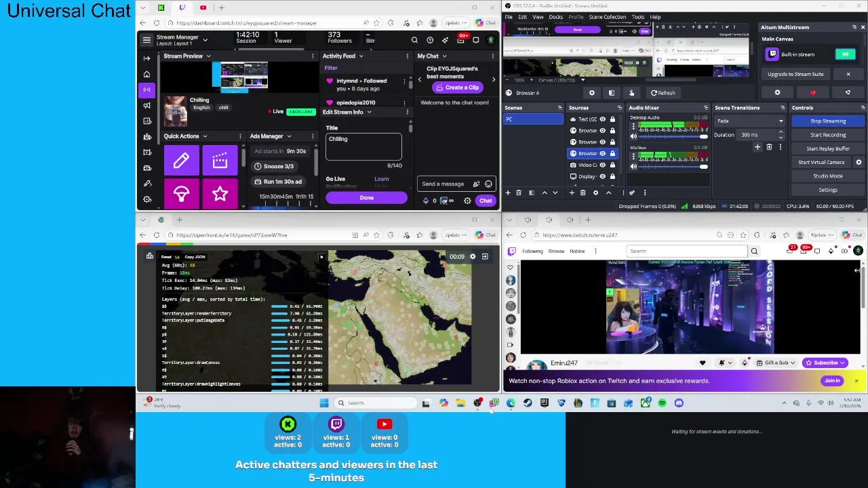
Task: Add a scene transition with plus icon
Action: (757, 147)
